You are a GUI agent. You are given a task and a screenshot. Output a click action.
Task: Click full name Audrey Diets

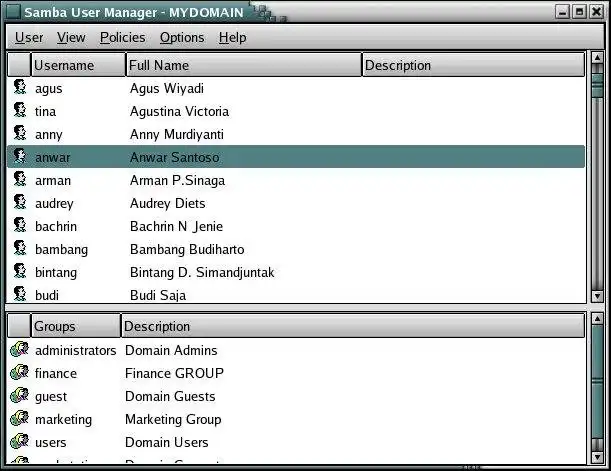click(x=168, y=204)
